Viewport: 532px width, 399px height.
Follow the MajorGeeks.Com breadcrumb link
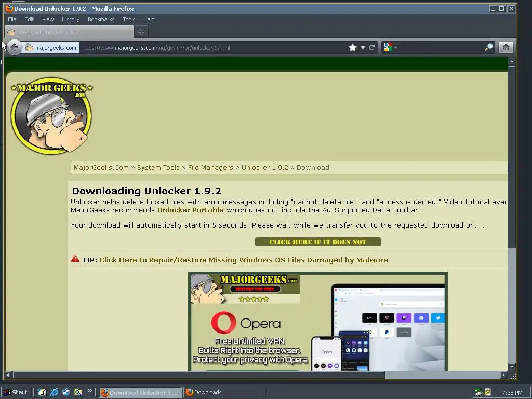click(101, 168)
